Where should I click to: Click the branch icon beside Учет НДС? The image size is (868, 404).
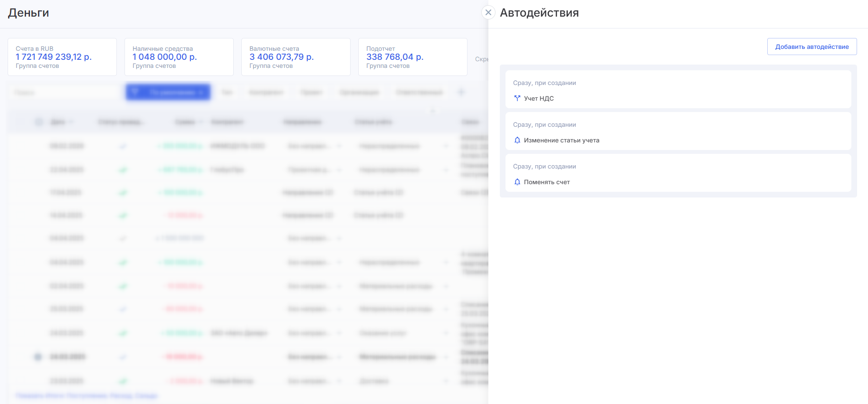517,98
